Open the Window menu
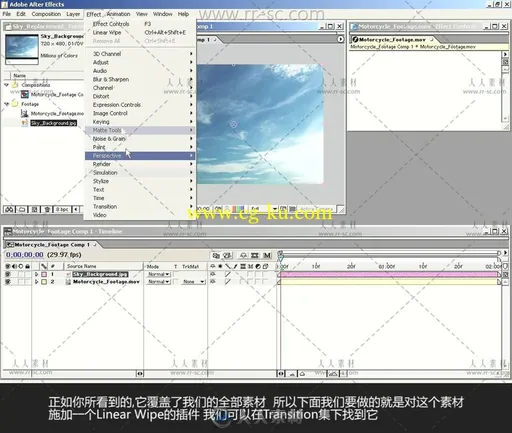Screen dimensions: 512x433 pyautogui.click(x=163, y=14)
